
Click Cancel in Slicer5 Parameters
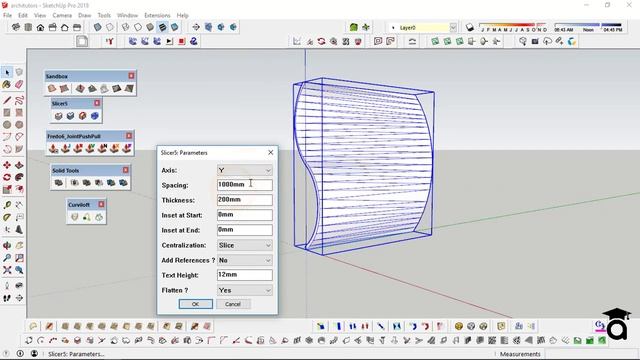pyautogui.click(x=233, y=304)
